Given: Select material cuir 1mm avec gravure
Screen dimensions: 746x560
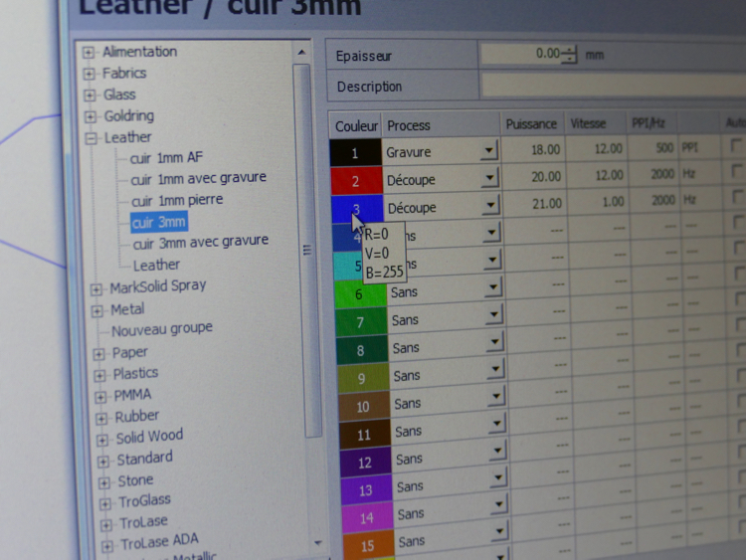Looking at the screenshot, I should [198, 179].
